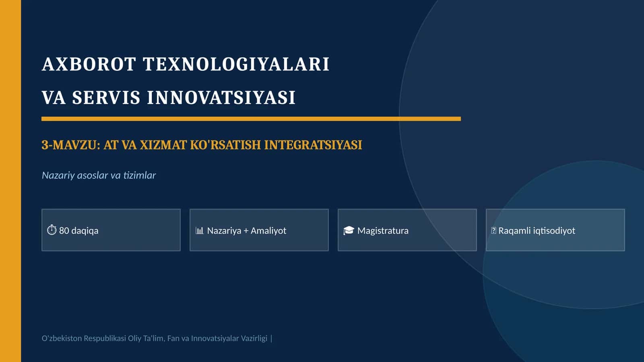Click the bar chart icon beside Nazariya + Amaliyot
This screenshot has height=362, width=644.
coord(200,230)
